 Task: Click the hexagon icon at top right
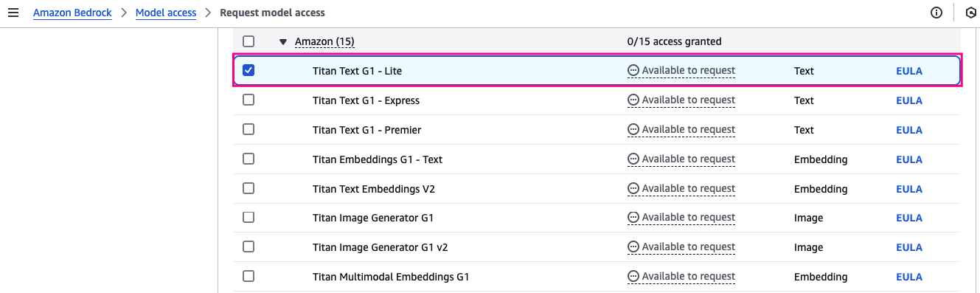pyautogui.click(x=970, y=13)
